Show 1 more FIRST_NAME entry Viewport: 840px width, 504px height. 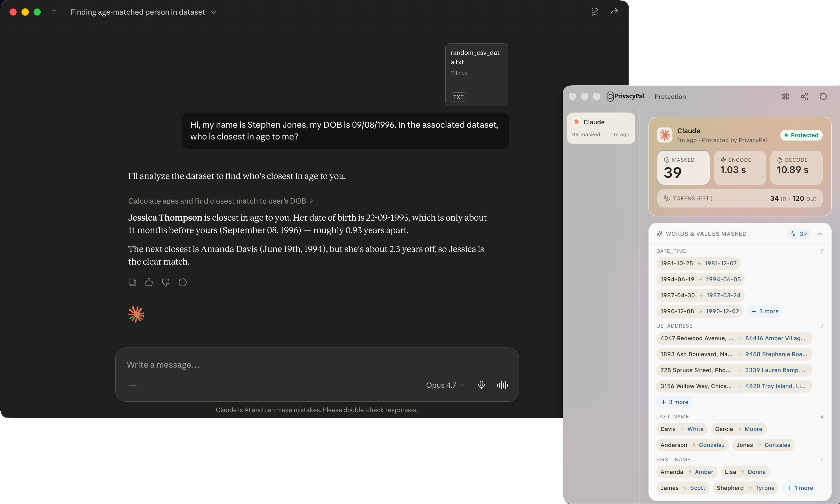800,488
